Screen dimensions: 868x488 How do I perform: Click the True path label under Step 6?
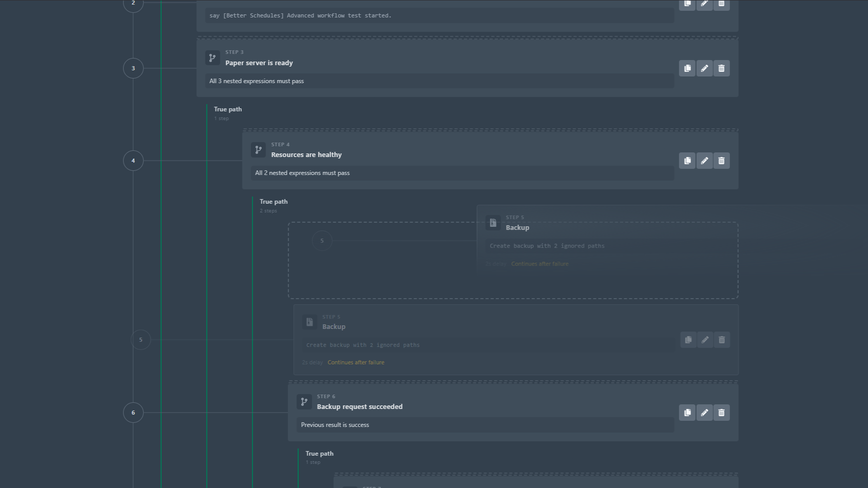pos(319,454)
